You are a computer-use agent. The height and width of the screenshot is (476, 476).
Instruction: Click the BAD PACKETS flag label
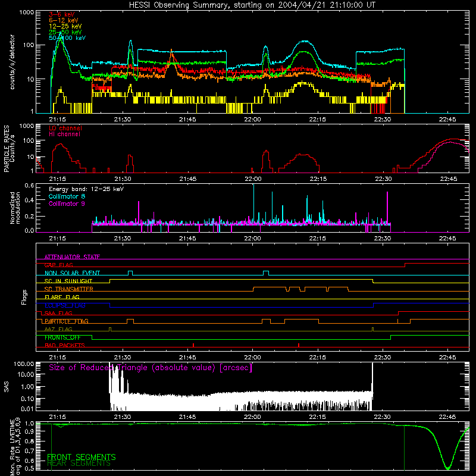click(x=65, y=345)
